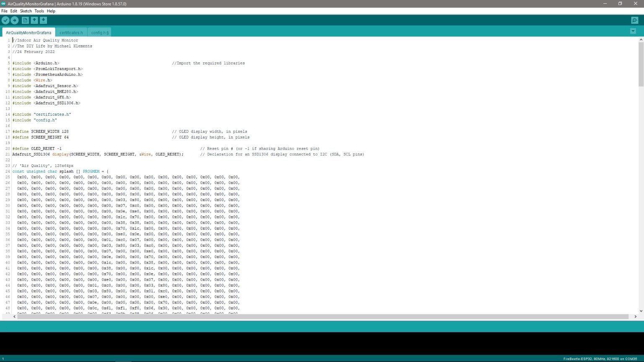
Task: Select the AirQualityMonitorGrafana tab
Action: (x=29, y=33)
